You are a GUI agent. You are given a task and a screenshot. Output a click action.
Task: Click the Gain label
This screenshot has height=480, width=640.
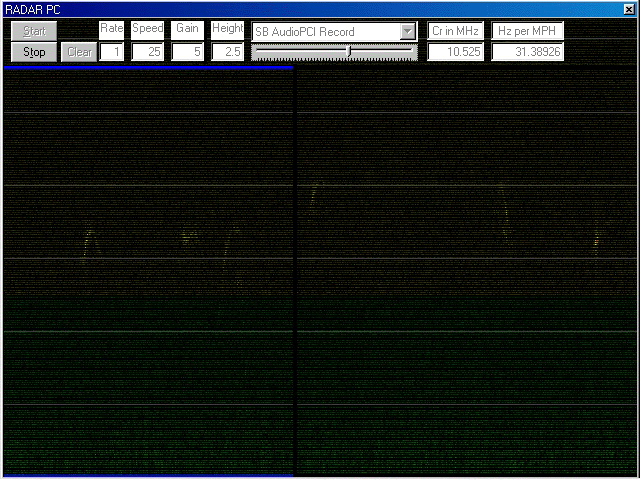coord(187,29)
